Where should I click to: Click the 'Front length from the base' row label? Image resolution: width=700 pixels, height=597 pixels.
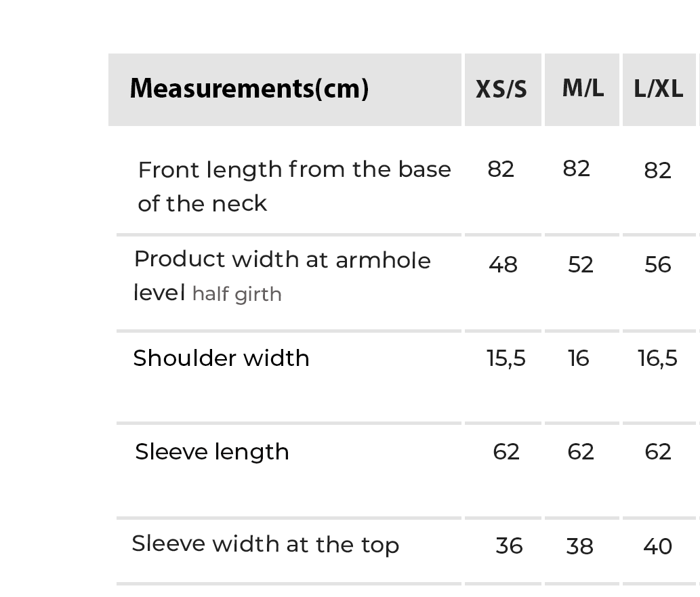[294, 169]
